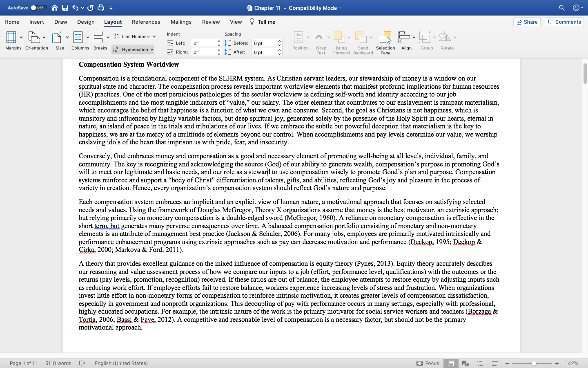Click the Indent Right value field
Image resolution: width=588 pixels, height=368 pixels.
coord(204,52)
